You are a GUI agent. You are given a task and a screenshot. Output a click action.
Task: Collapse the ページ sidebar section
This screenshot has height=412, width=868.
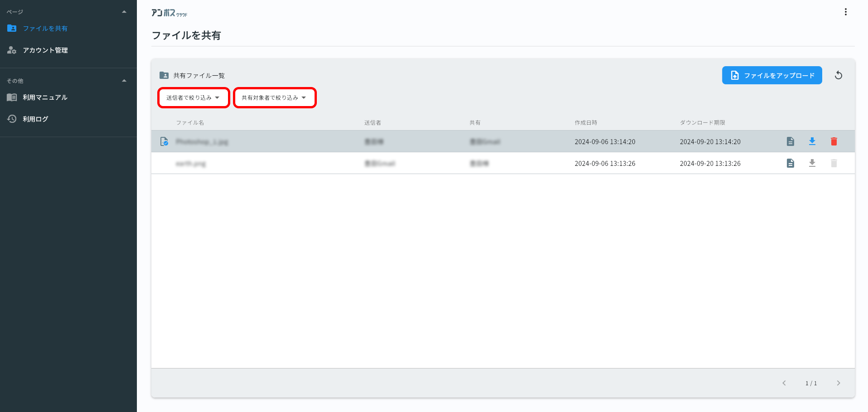click(124, 12)
